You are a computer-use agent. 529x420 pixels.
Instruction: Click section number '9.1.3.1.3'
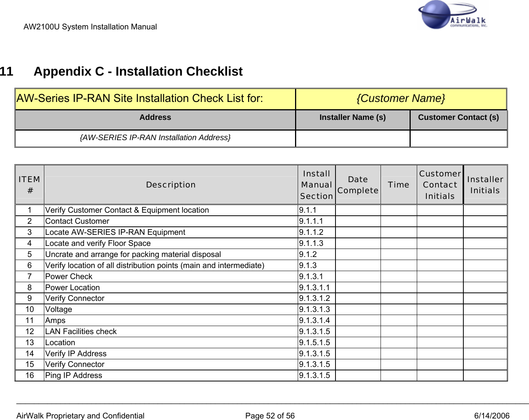click(x=314, y=310)
